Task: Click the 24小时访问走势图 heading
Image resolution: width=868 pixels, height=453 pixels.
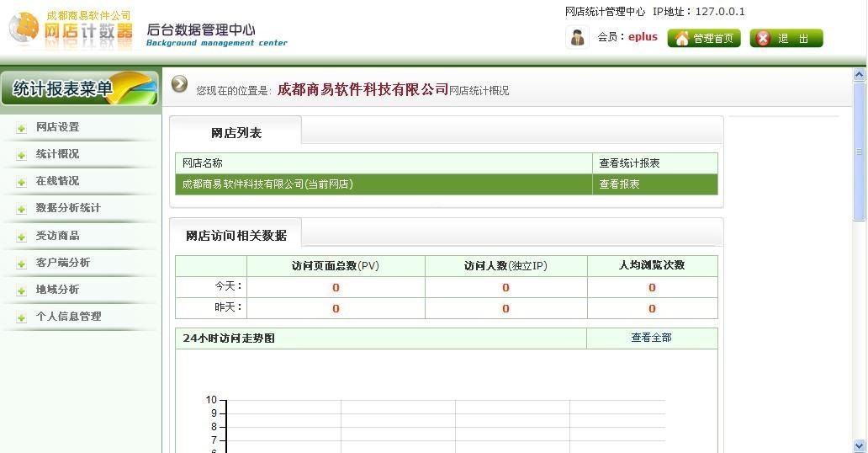Action: (x=229, y=338)
